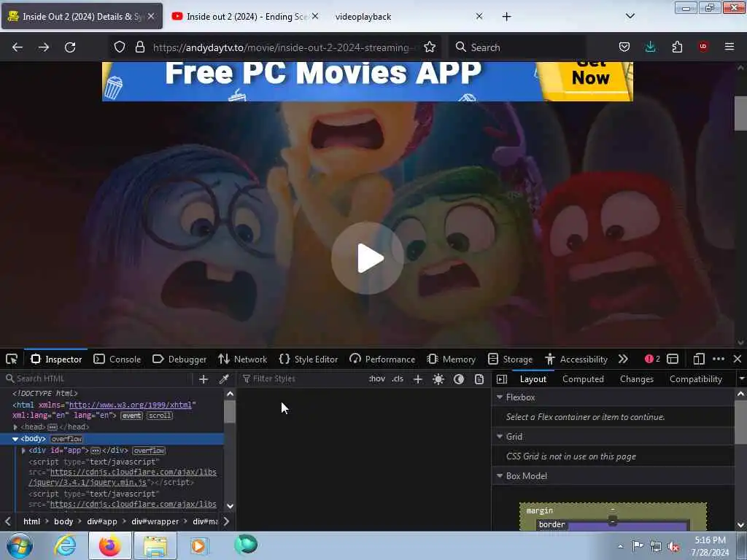
Task: Open the Windows Start button
Action: (x=19, y=545)
